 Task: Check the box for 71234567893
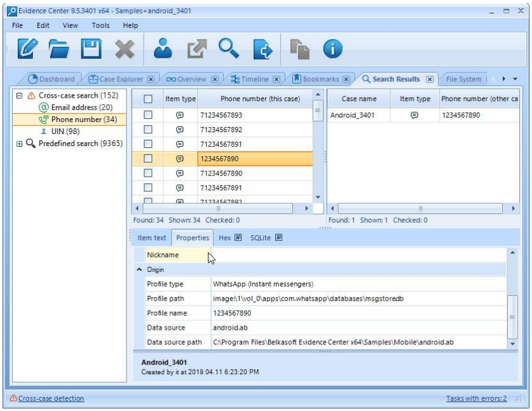coord(148,114)
